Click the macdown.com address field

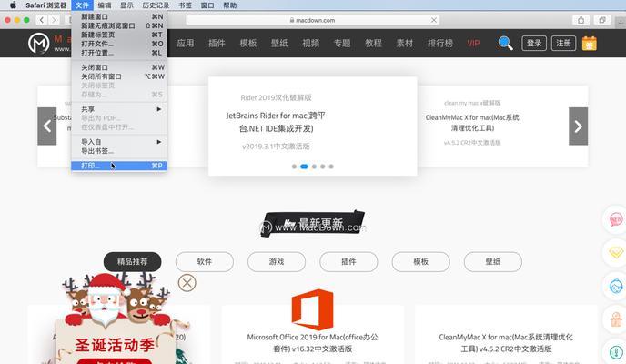313,20
